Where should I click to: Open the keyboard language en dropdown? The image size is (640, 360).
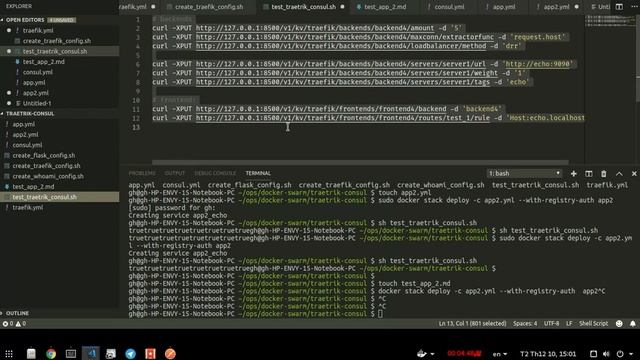[x=500, y=354]
